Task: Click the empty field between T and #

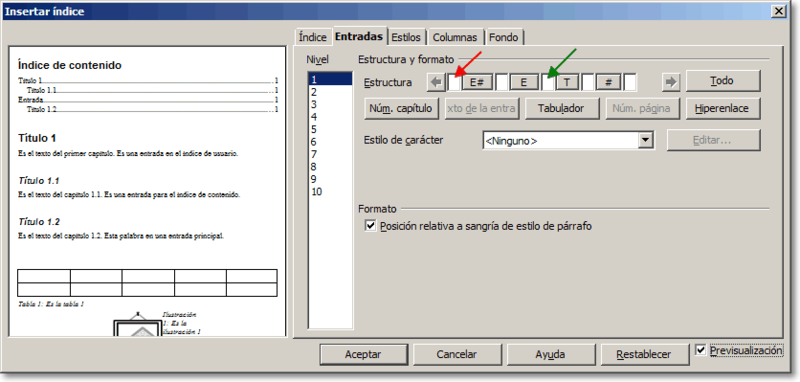Action: 587,82
